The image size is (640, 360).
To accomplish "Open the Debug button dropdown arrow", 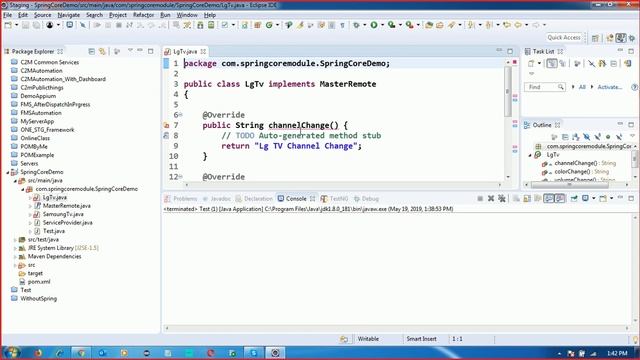I will tap(364, 25).
